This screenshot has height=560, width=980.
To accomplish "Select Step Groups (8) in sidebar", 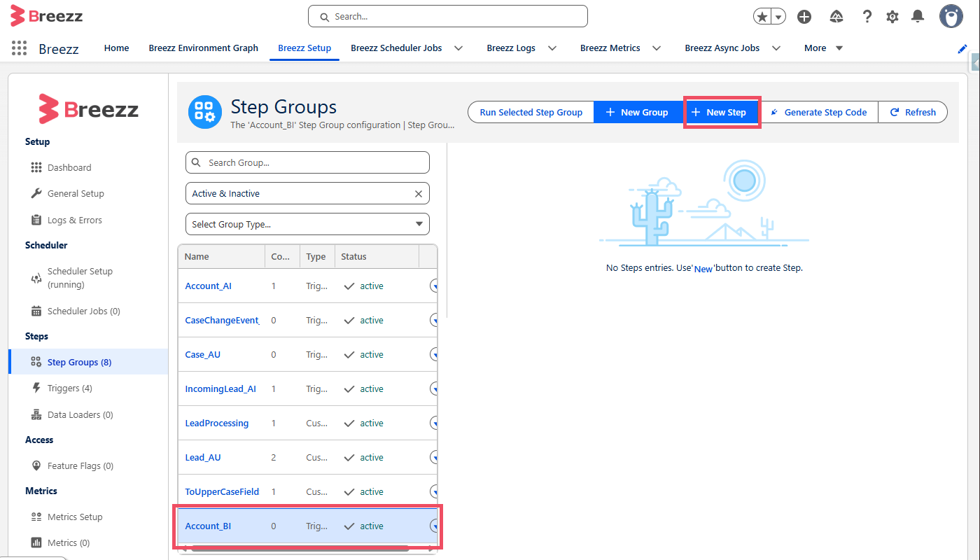I will pyautogui.click(x=88, y=362).
